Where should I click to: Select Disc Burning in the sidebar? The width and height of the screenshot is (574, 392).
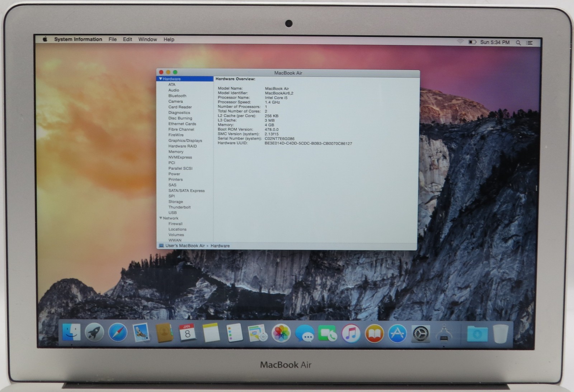pyautogui.click(x=180, y=118)
